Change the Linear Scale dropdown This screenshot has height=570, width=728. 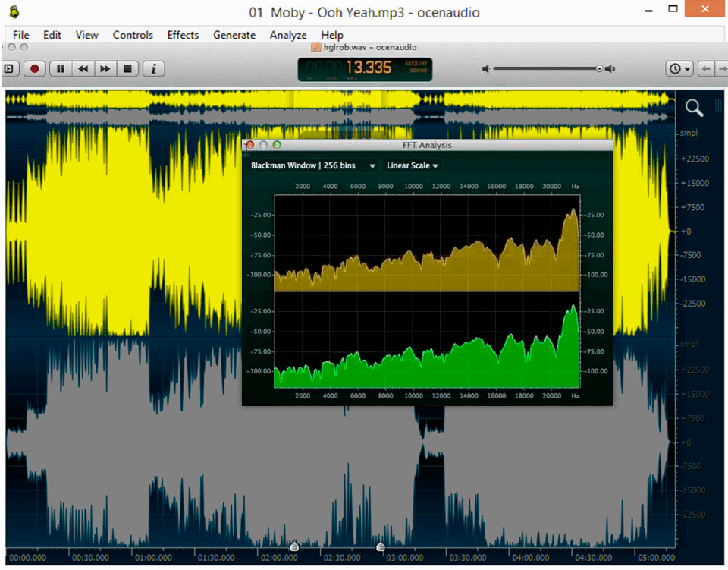[x=412, y=165]
